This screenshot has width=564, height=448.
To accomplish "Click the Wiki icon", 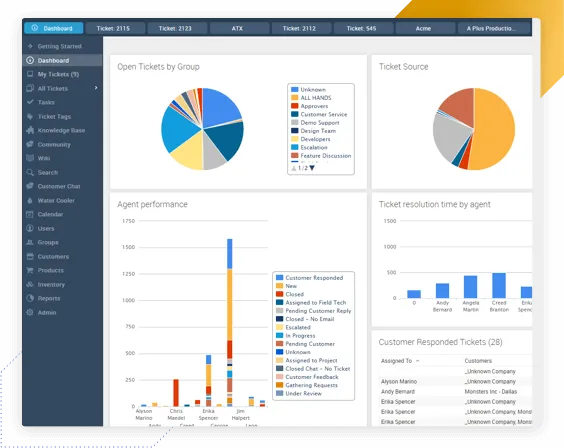I will tap(30, 158).
